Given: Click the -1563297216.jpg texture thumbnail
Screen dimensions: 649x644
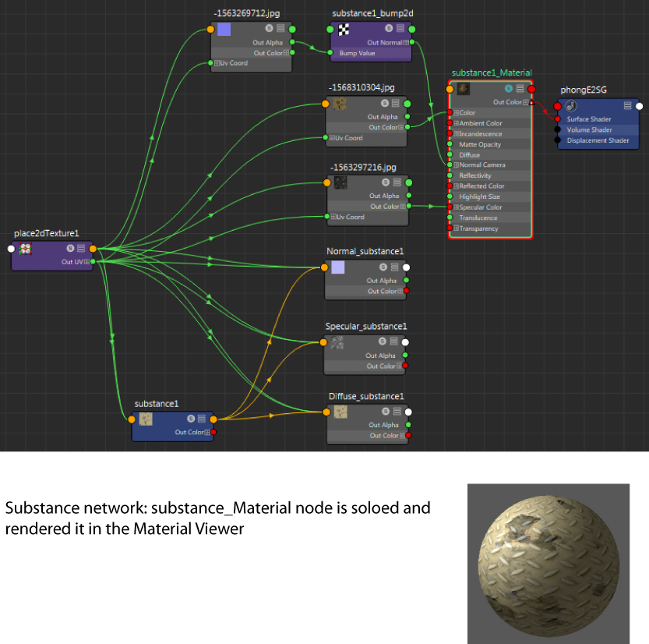Looking at the screenshot, I should (340, 182).
